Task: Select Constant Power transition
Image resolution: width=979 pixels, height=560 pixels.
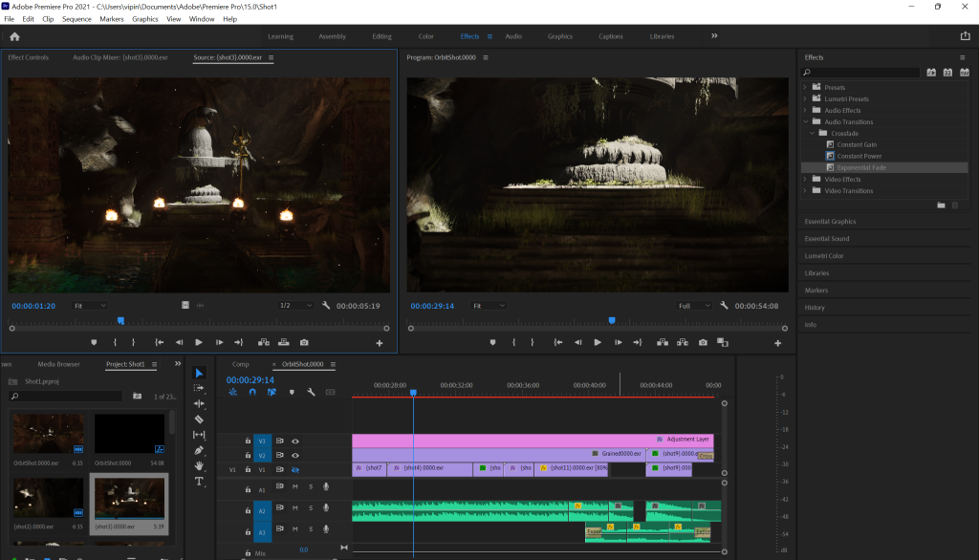Action: pos(859,156)
